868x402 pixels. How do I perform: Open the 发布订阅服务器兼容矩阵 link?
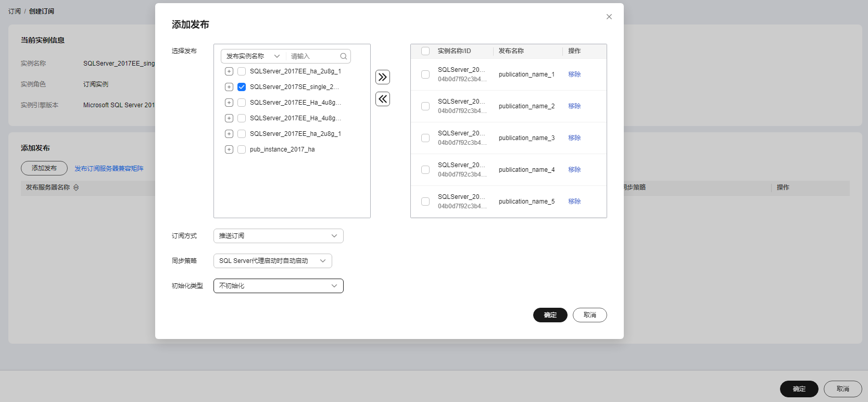pyautogui.click(x=109, y=169)
